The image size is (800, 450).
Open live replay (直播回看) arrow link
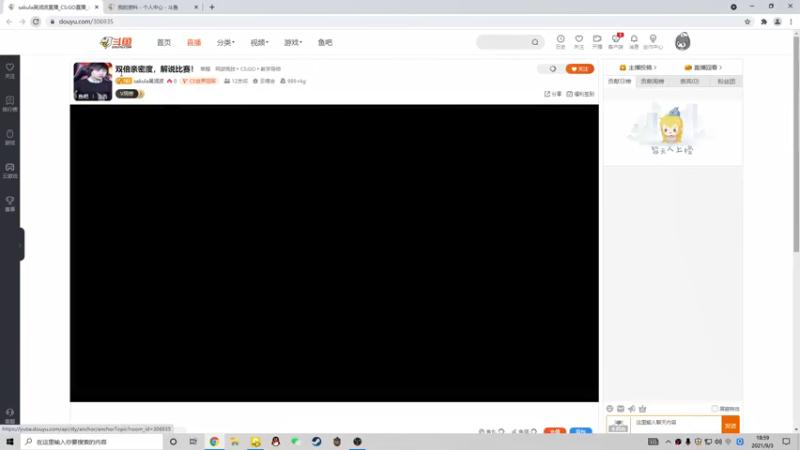(703, 67)
